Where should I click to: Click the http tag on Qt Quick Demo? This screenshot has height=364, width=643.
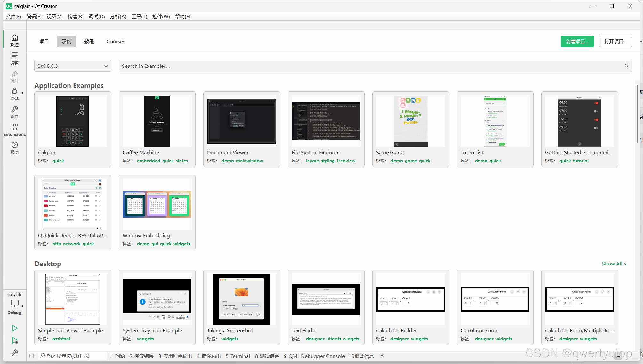coord(57,244)
